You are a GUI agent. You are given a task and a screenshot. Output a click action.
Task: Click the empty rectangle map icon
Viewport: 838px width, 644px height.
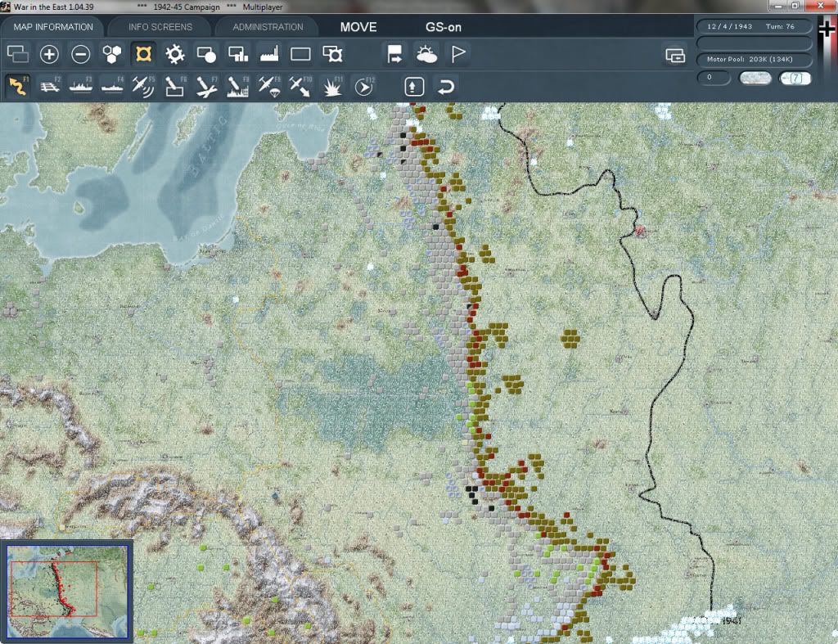coord(300,54)
